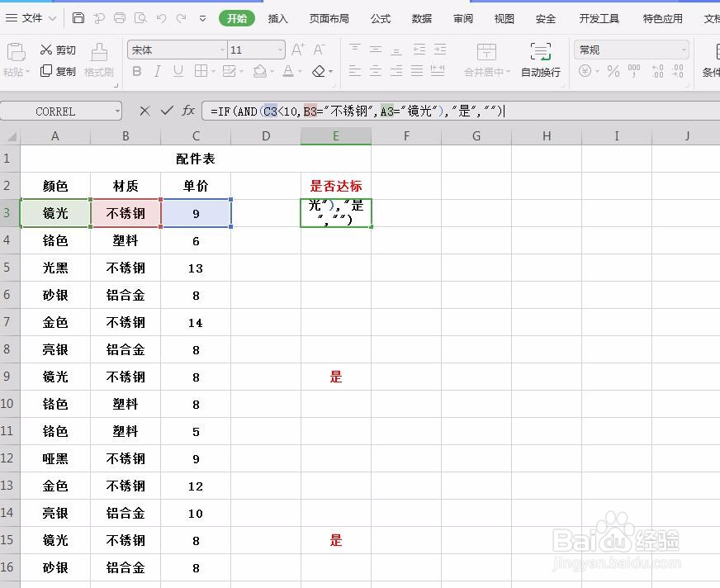Open the font color A swatch dropdown
Screen dimensions: 720x588
coord(288,72)
